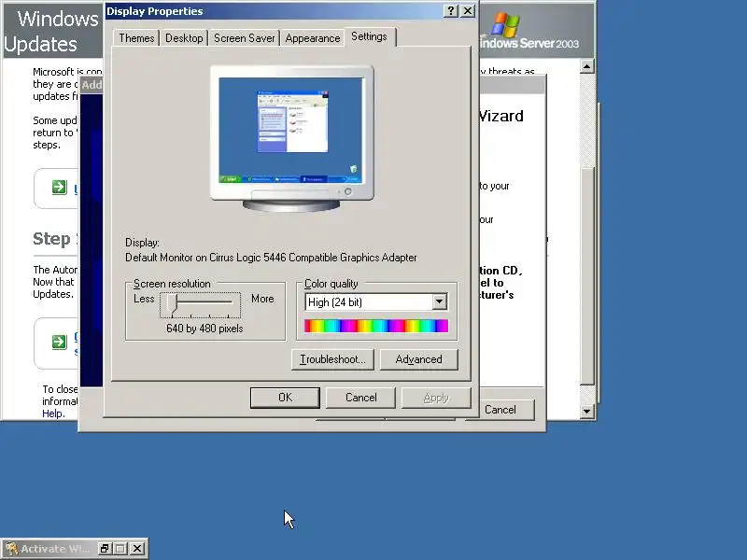Image resolution: width=747 pixels, height=560 pixels.
Task: Click the Cirrus Logic adapter description text
Action: pyautogui.click(x=271, y=258)
